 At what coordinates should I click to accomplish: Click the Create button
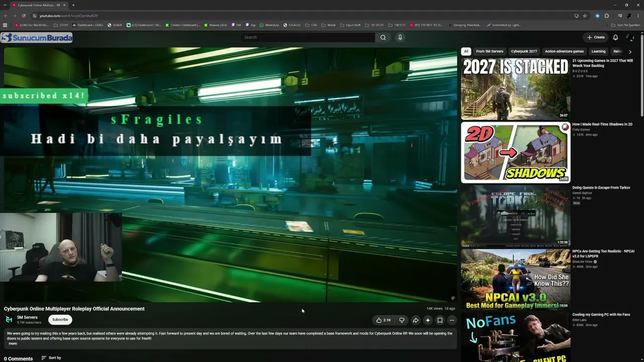(596, 37)
